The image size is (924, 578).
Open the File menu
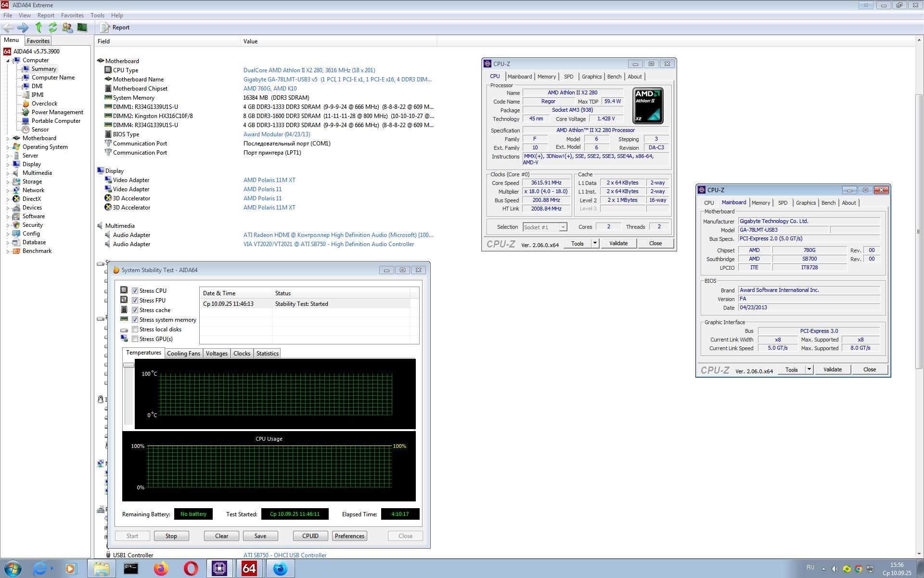pos(8,15)
